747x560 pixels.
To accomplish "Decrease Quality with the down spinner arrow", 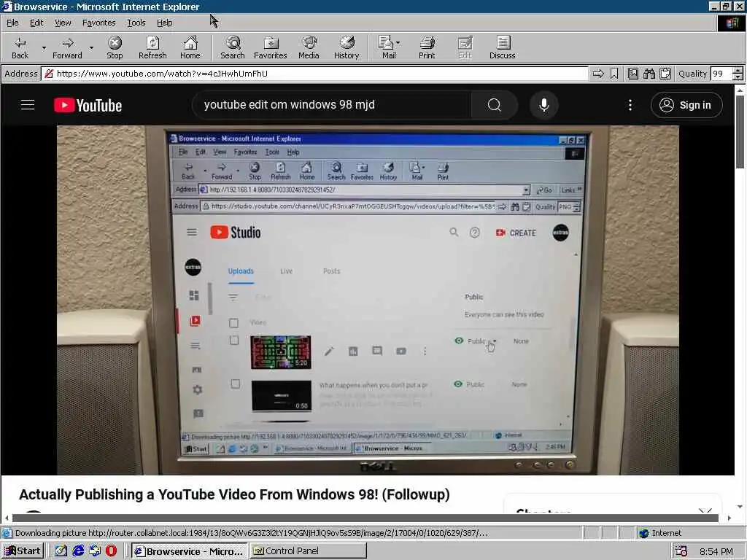I will [738, 77].
